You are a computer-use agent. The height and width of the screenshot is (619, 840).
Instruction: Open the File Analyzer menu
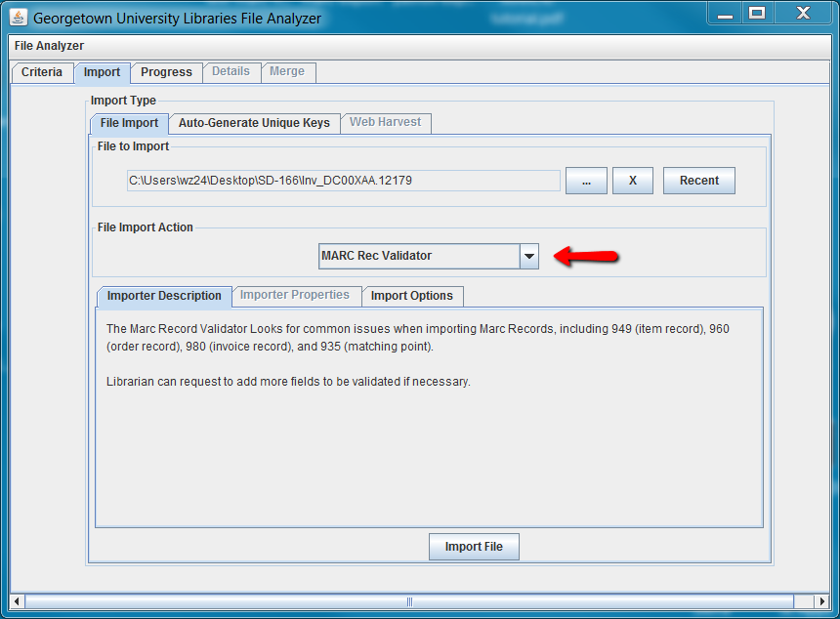(49, 46)
